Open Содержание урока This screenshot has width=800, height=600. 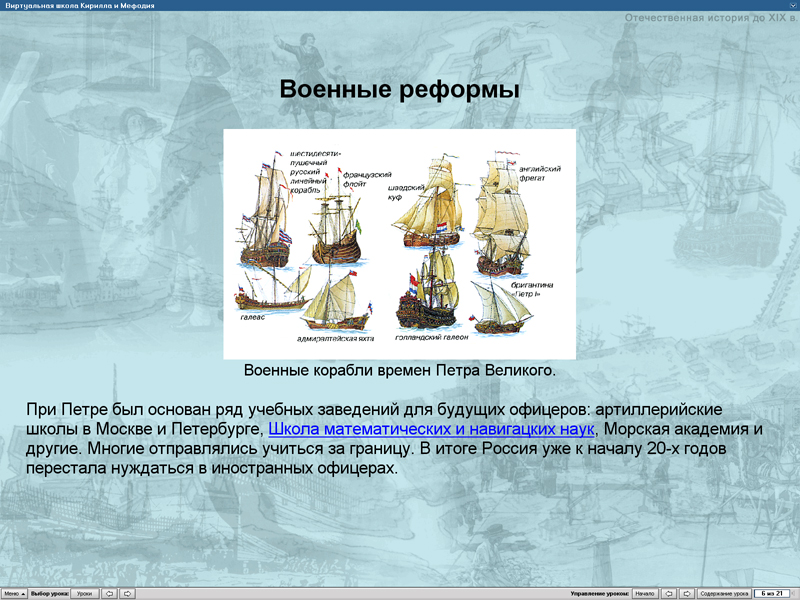[x=723, y=592]
